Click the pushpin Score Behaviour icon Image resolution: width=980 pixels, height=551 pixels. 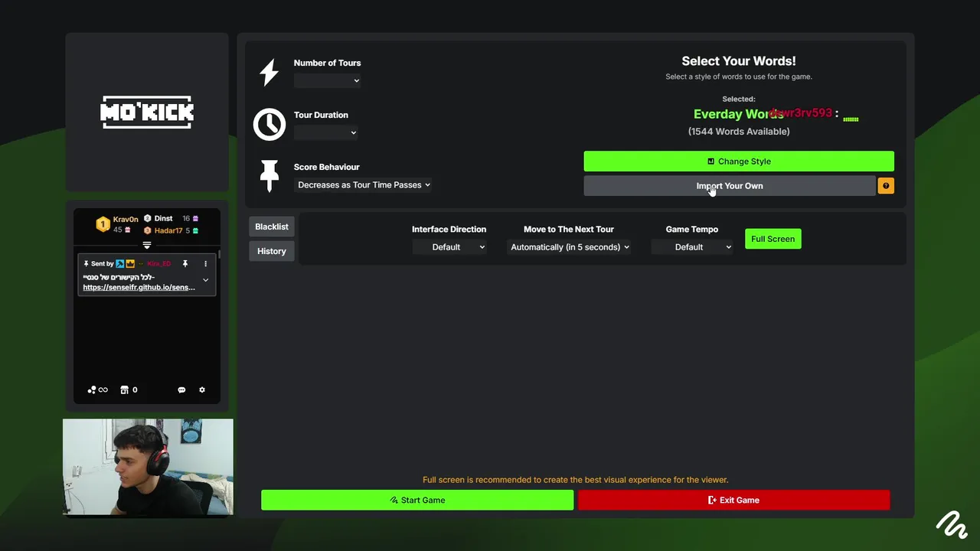coord(269,176)
